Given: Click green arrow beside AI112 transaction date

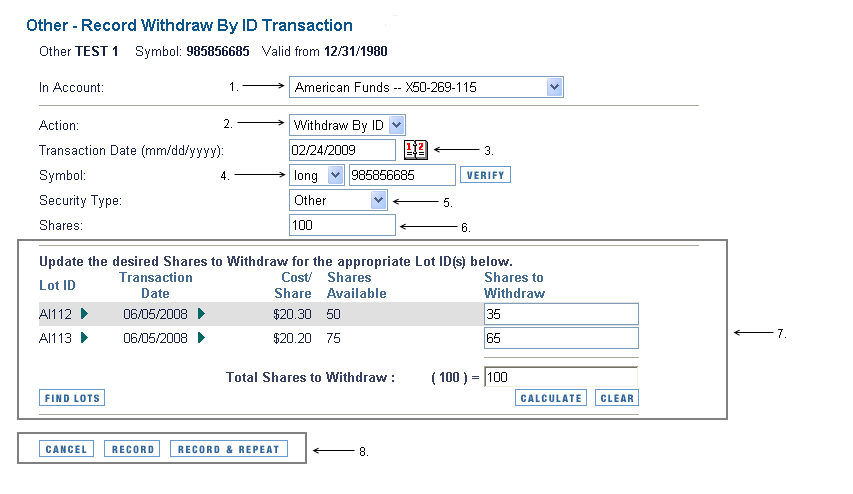Looking at the screenshot, I should (x=201, y=313).
